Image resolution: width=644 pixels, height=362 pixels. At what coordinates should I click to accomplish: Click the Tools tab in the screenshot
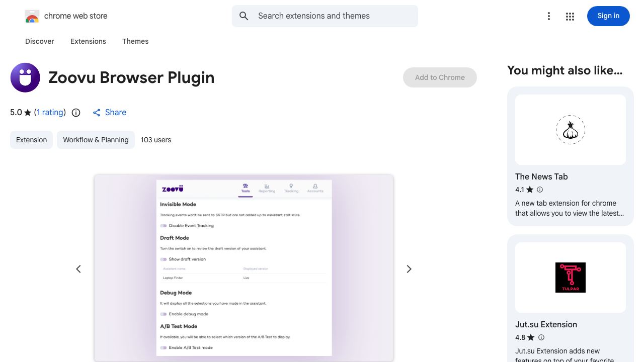(x=246, y=189)
